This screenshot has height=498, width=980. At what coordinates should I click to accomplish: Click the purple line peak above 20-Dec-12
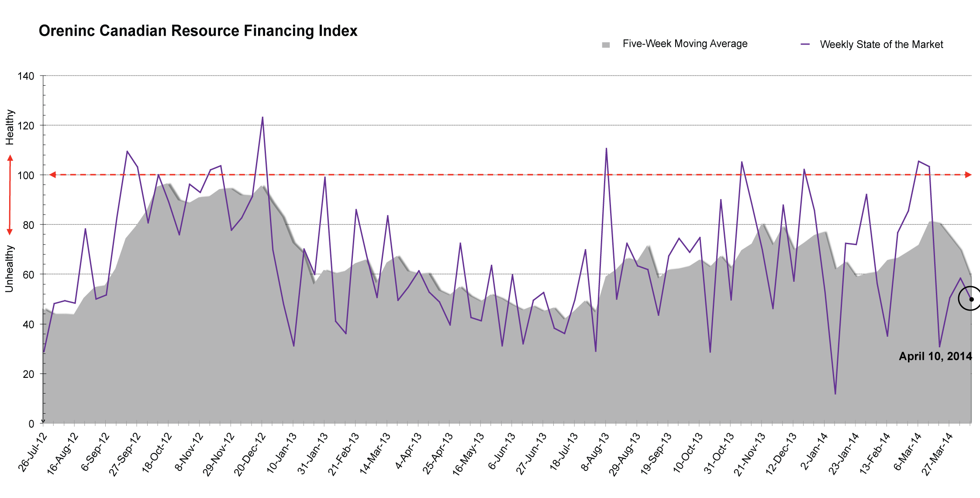coord(262,117)
